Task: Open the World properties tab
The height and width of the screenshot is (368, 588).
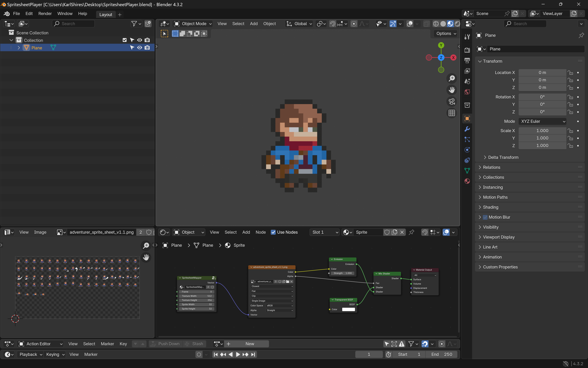Action: click(467, 92)
